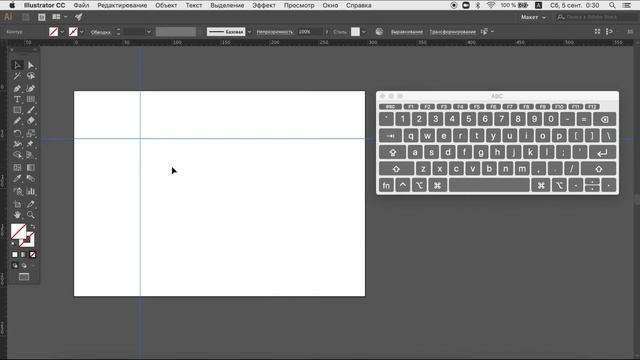This screenshot has height=360, width=640.
Task: Pick the Eraser tool
Action: [x=31, y=121]
